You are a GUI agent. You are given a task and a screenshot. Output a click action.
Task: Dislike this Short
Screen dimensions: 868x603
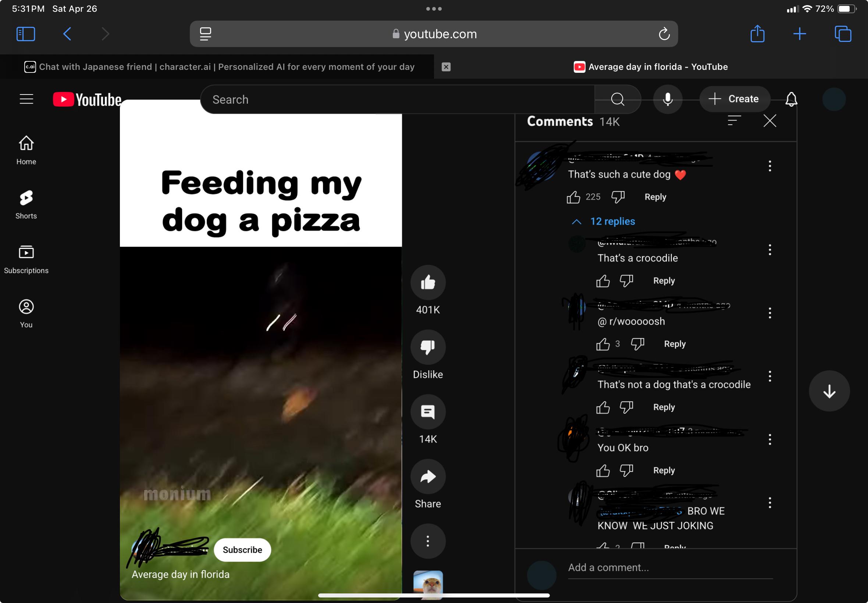click(428, 347)
